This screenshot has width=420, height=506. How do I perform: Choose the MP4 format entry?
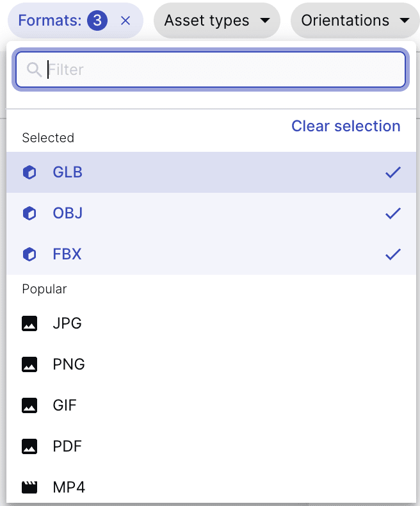coord(211,487)
